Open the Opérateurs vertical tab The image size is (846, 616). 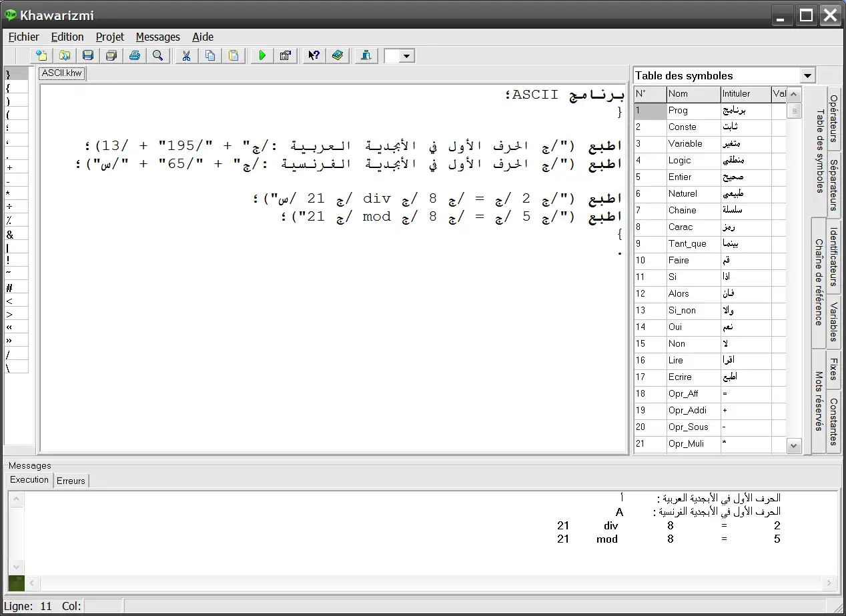coord(834,119)
